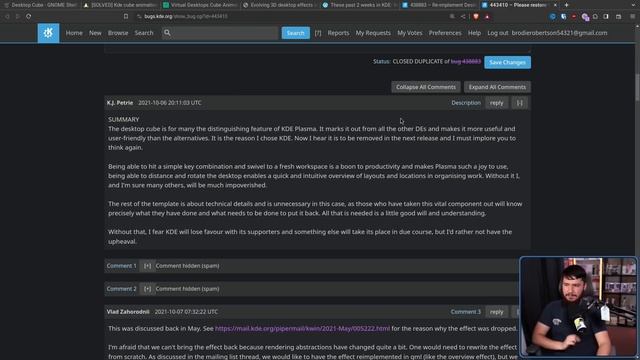Close the active 443410 tab
640x360 pixels.
coord(555,5)
